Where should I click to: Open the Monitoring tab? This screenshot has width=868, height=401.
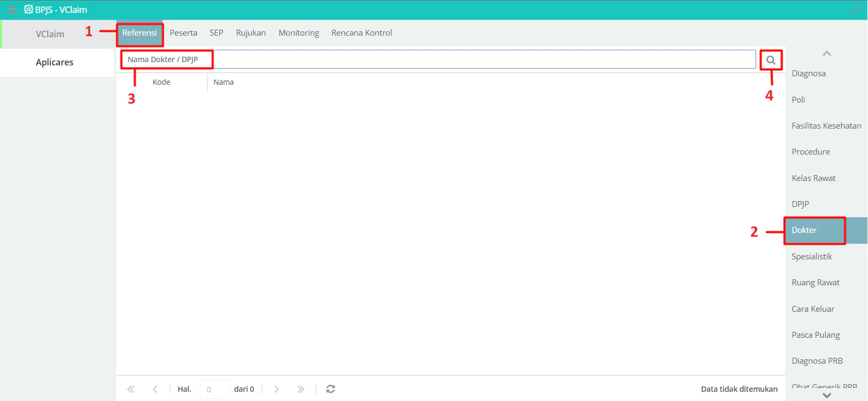(299, 33)
